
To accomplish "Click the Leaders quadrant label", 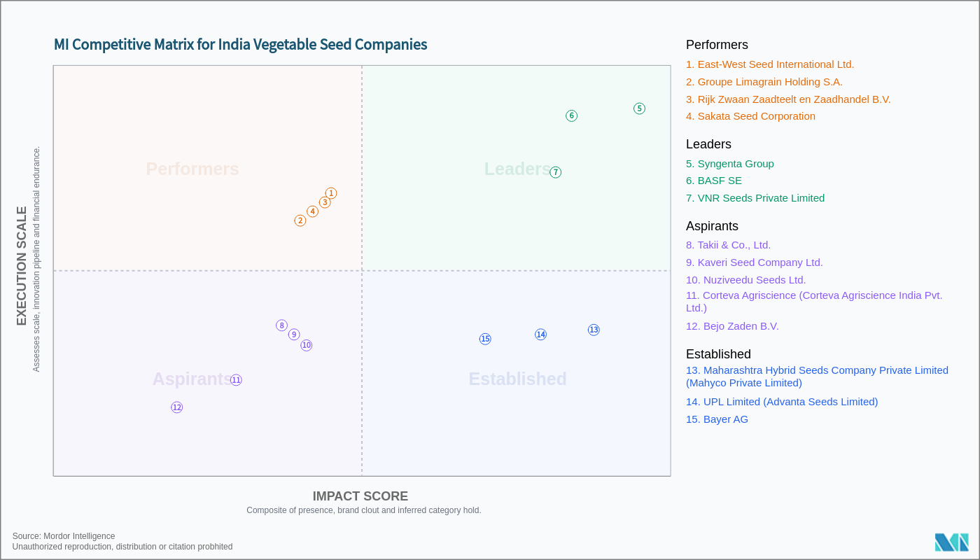I will click(517, 169).
